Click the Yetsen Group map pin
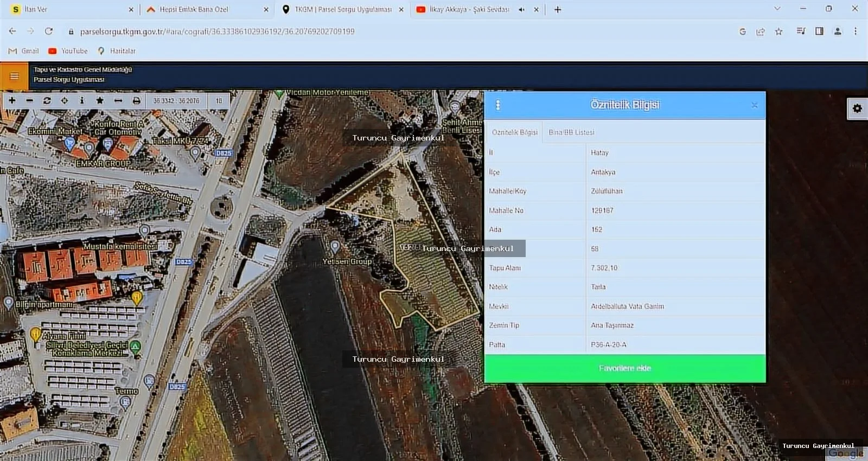The width and height of the screenshot is (868, 461). pyautogui.click(x=335, y=247)
